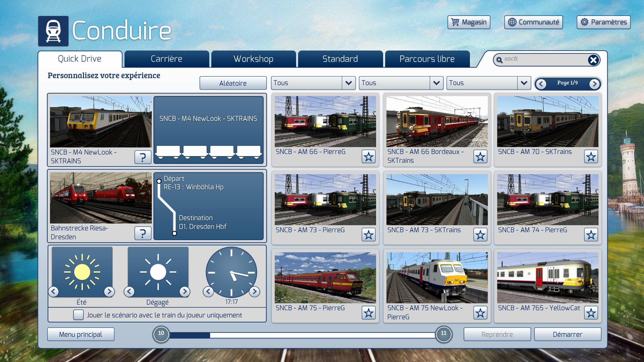Select previous season before Été

tap(54, 292)
